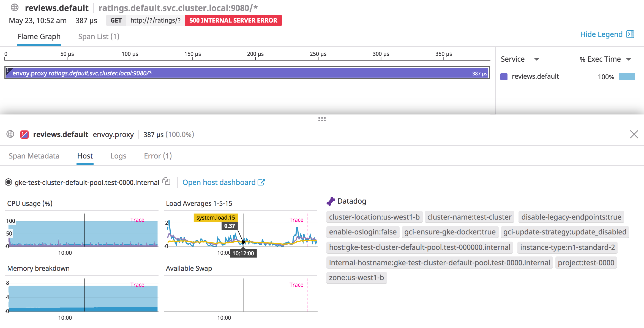The height and width of the screenshot is (328, 644).
Task: Hide the legend panel
Action: pyautogui.click(x=601, y=34)
